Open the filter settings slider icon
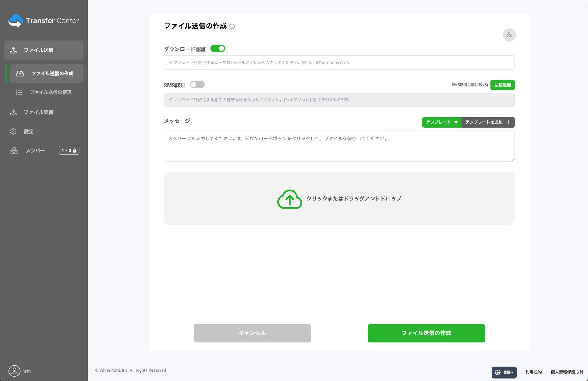This screenshot has width=588, height=381. click(509, 35)
